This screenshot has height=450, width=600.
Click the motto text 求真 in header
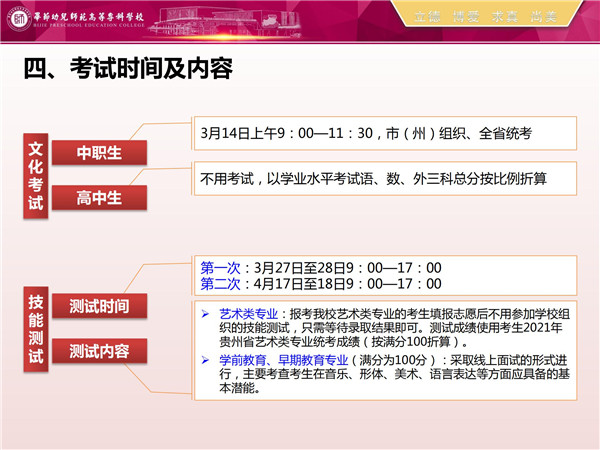coord(505,16)
